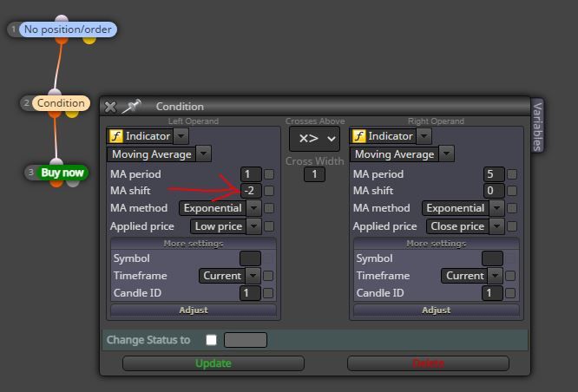Click the green Update button
Screen dimensions: 578x392
(213, 363)
